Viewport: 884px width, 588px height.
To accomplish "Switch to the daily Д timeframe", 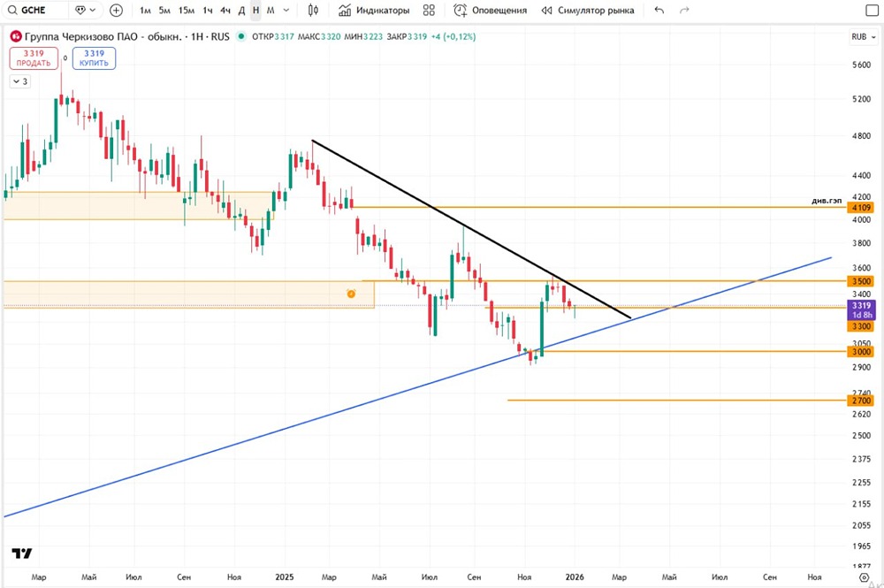I will pos(241,10).
